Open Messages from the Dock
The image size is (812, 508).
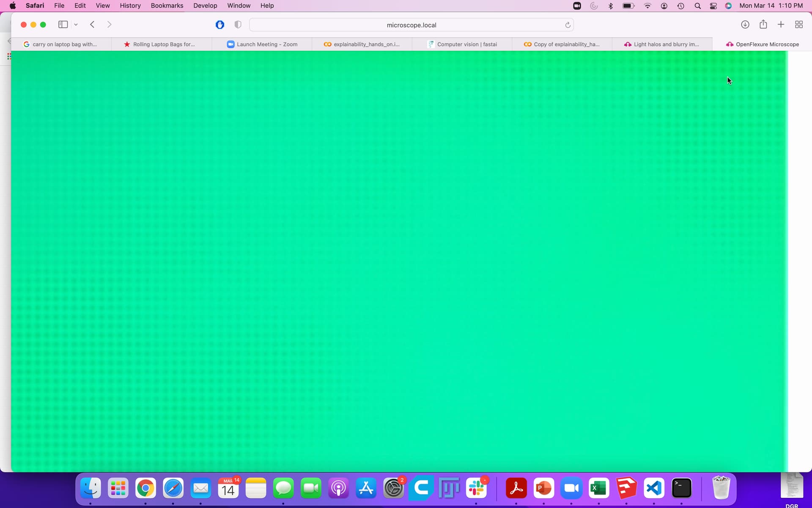tap(283, 489)
